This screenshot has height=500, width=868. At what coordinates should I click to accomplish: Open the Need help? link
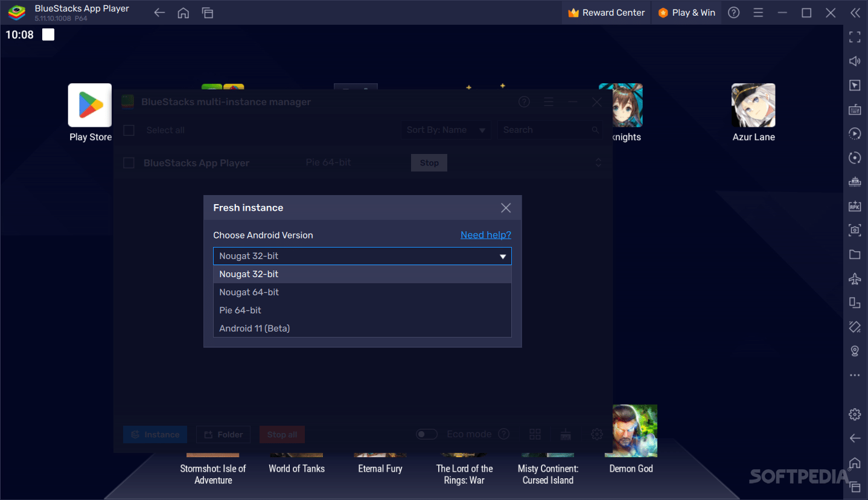click(486, 235)
